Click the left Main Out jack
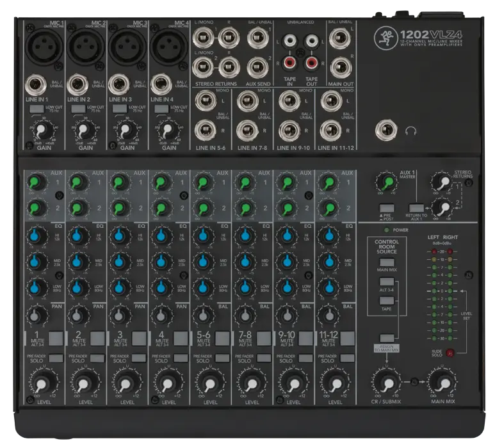 pos(339,37)
